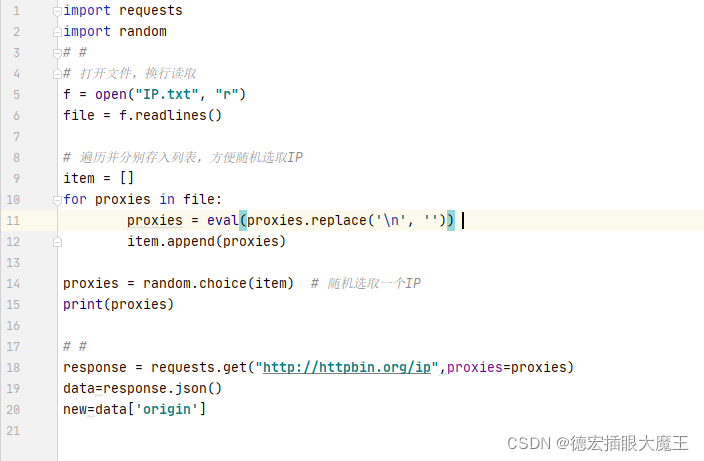Image resolution: width=704 pixels, height=461 pixels.
Task: Toggle fold marker beside import random
Action: [57, 32]
